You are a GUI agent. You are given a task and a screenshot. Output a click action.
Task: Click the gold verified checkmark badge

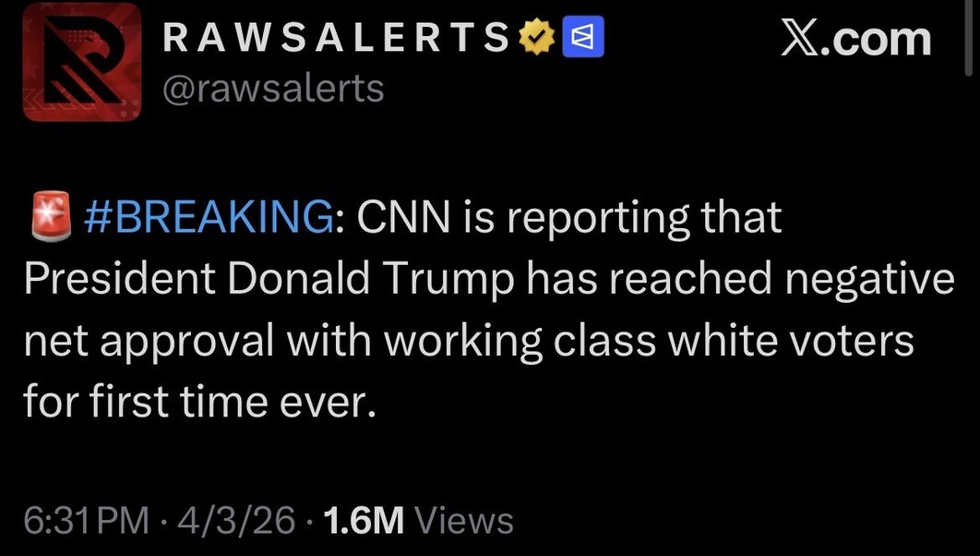(535, 38)
